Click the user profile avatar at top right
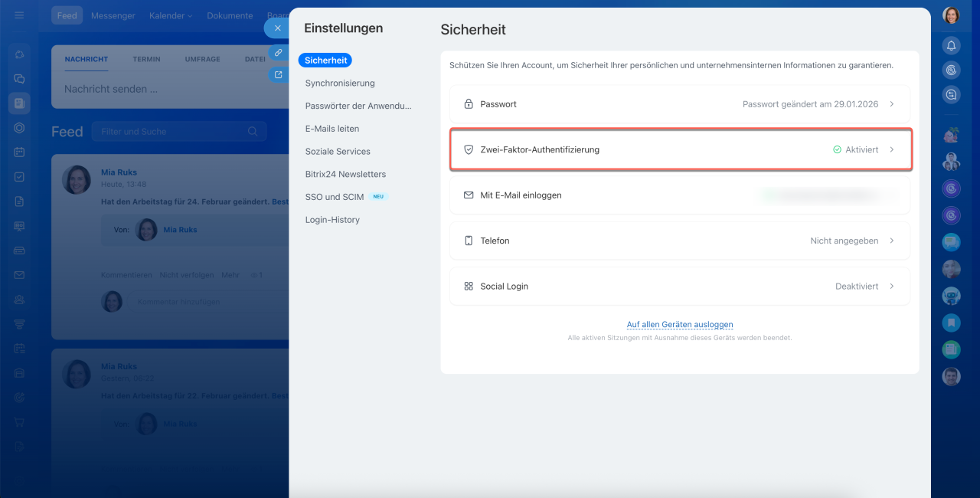Screen dimensions: 980x498 [x=951, y=15]
